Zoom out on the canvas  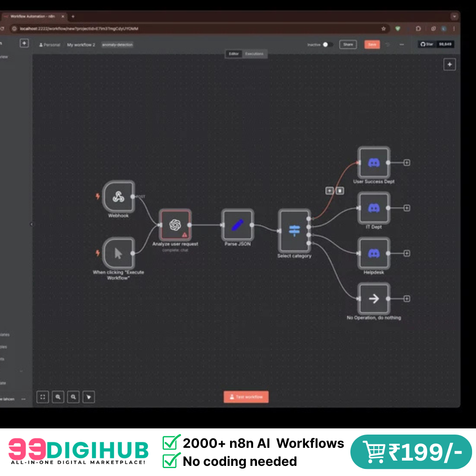(73, 397)
